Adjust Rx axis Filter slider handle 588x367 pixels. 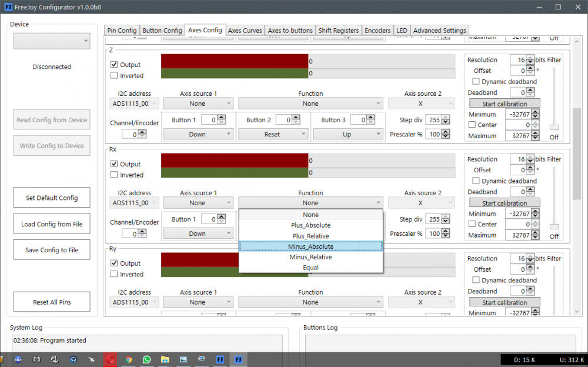[554, 226]
